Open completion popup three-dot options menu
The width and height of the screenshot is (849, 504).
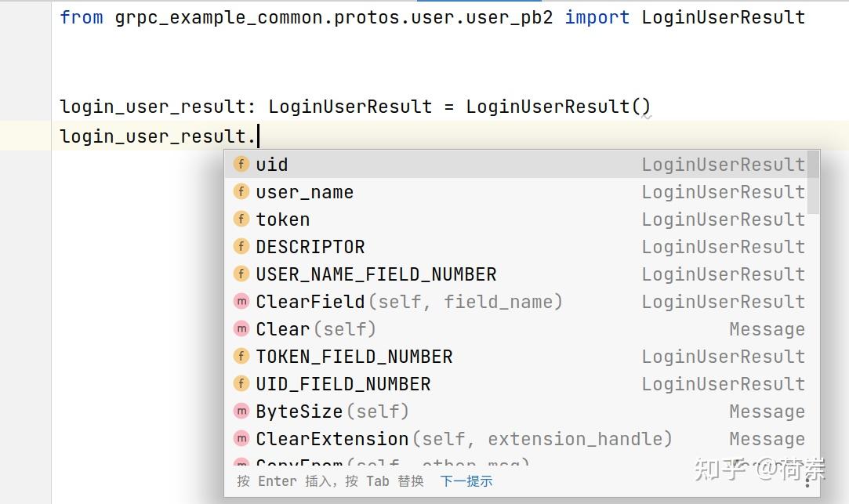[807, 481]
